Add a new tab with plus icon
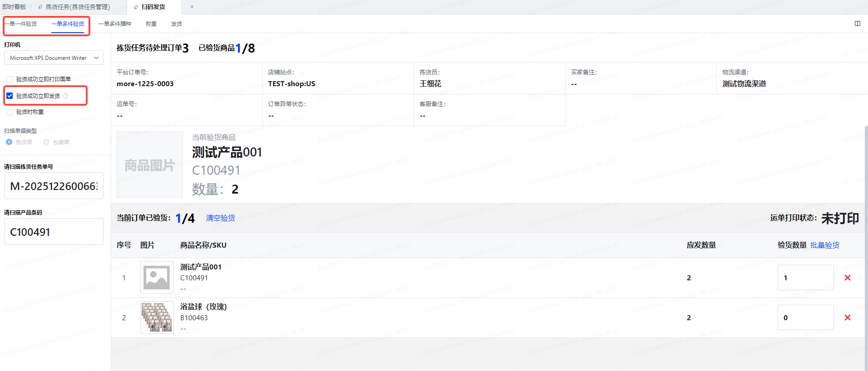Viewport: 868px width, 371px height. click(x=192, y=7)
